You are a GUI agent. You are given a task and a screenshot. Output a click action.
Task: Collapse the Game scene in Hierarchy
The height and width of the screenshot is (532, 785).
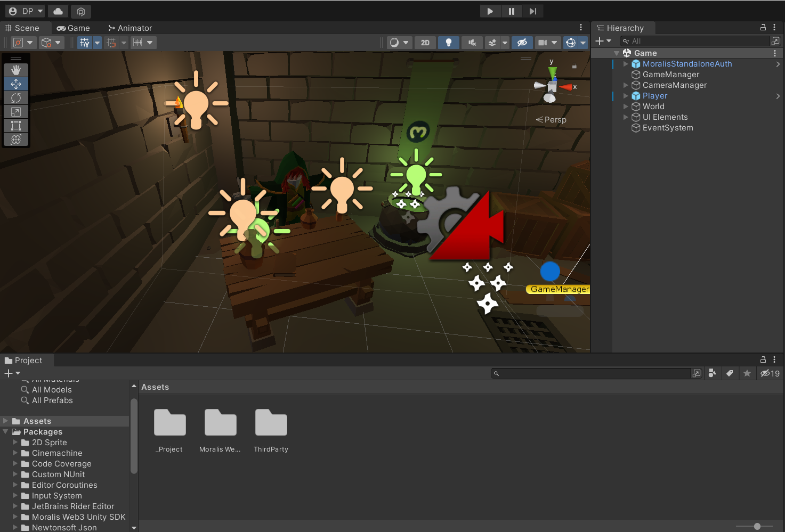617,53
